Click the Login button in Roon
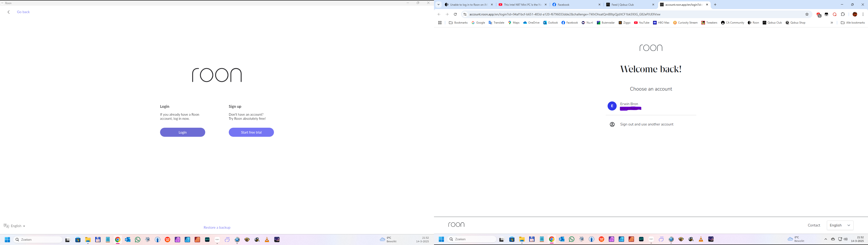 click(x=182, y=132)
